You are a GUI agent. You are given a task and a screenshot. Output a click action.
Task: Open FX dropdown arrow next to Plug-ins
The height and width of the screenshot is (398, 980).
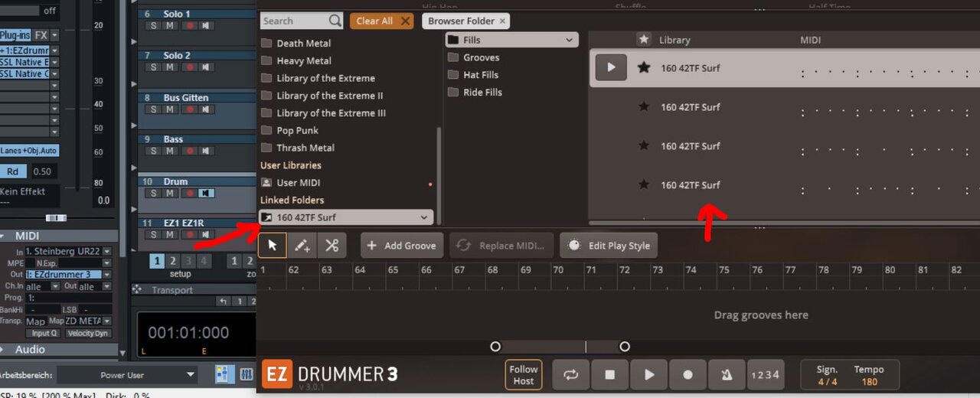pyautogui.click(x=54, y=35)
